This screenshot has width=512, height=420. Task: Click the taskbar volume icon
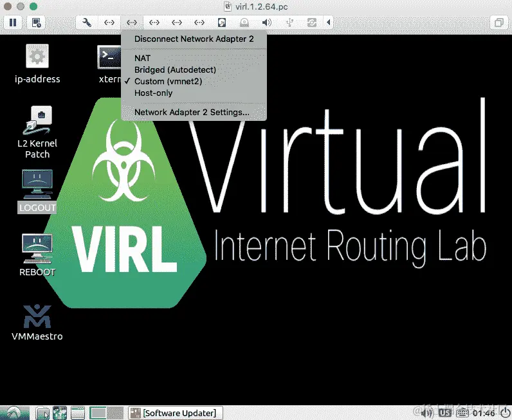pos(428,414)
